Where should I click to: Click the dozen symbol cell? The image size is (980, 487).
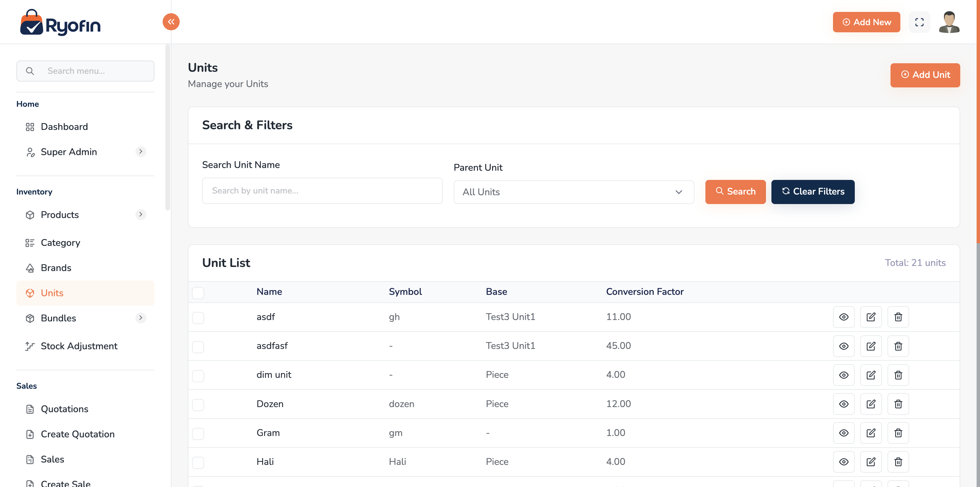tap(402, 404)
